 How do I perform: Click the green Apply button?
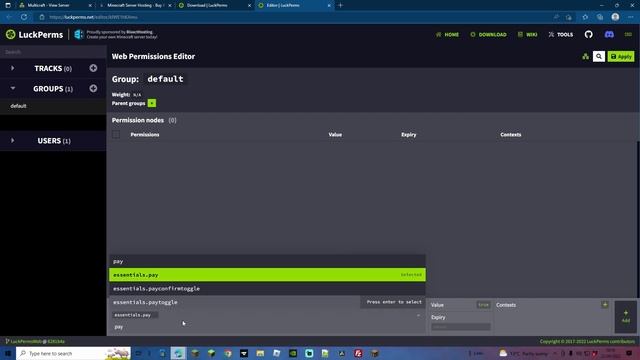[x=621, y=56]
